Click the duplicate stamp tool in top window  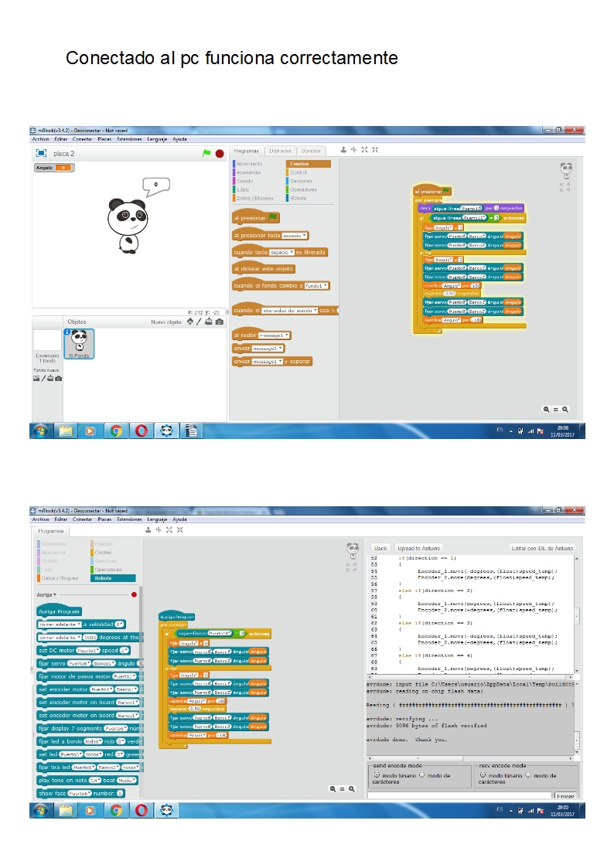point(343,149)
